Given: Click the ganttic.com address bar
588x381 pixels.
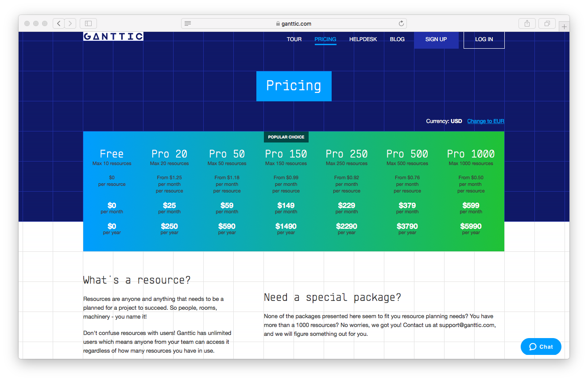Looking at the screenshot, I should [294, 23].
